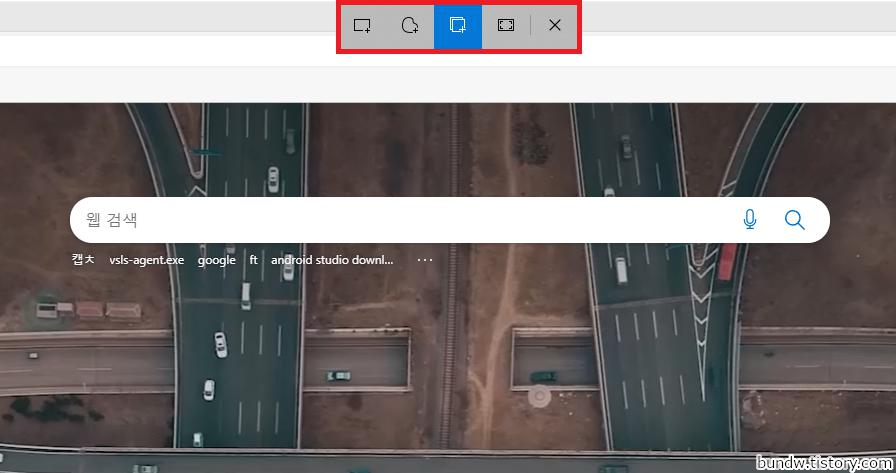Open the google recent search suggestion
This screenshot has height=473, width=896.
[x=217, y=260]
